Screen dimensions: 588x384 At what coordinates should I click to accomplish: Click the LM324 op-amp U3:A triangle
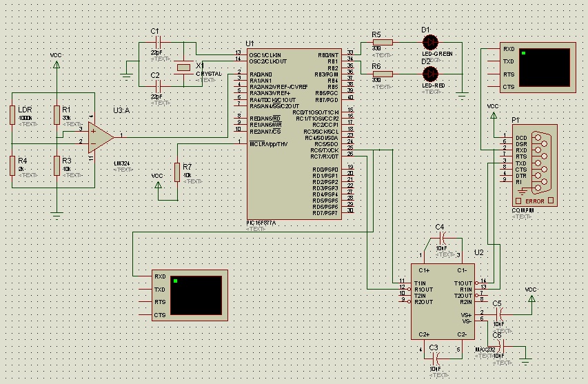(101, 135)
